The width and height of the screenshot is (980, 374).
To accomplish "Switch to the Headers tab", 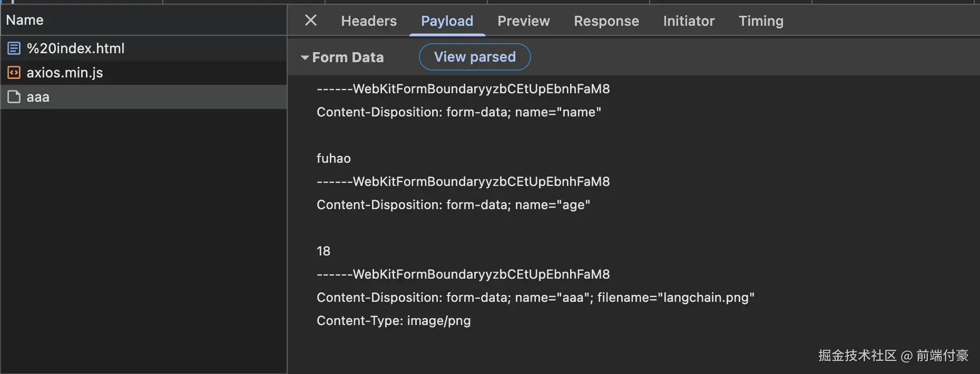I will pyautogui.click(x=369, y=21).
